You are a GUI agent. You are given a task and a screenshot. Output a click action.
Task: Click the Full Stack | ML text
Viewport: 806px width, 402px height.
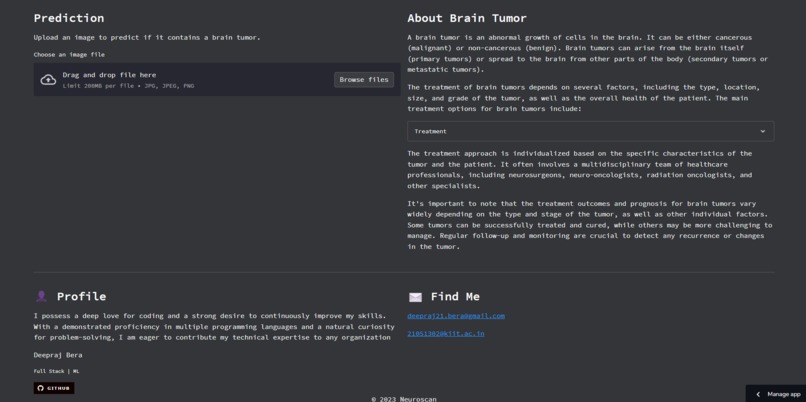(57, 371)
